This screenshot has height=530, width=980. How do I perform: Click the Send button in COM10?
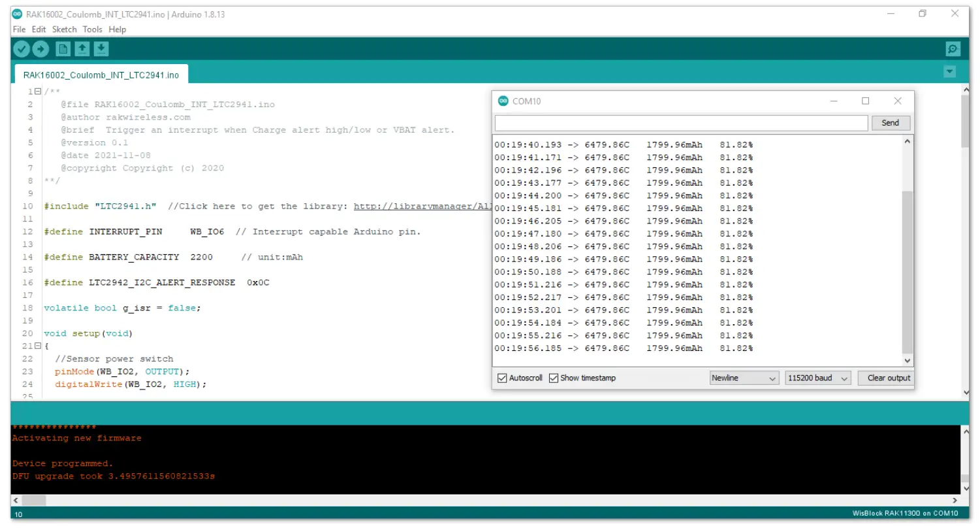pyautogui.click(x=891, y=123)
